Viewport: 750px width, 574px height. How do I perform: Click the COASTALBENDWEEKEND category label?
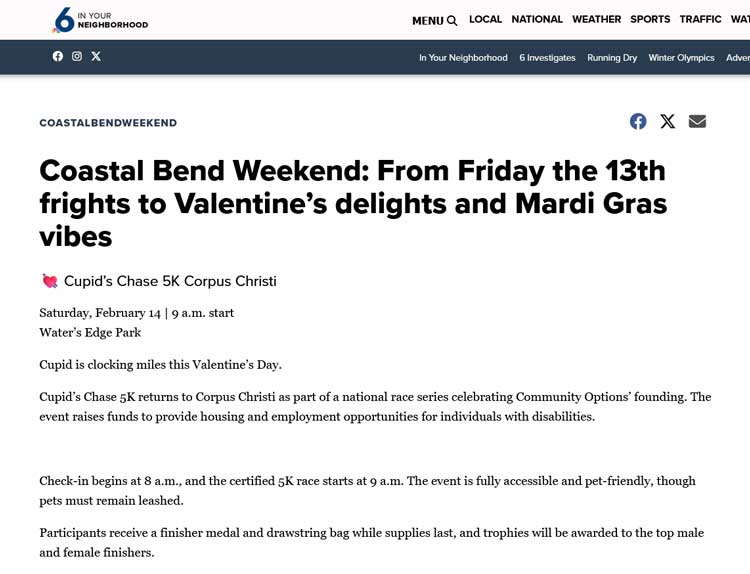click(x=108, y=123)
